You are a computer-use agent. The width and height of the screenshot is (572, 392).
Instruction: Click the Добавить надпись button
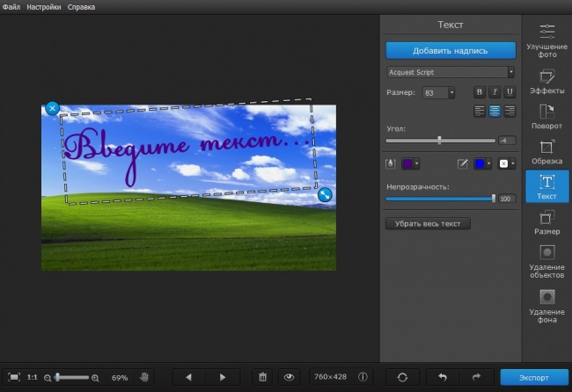point(451,51)
